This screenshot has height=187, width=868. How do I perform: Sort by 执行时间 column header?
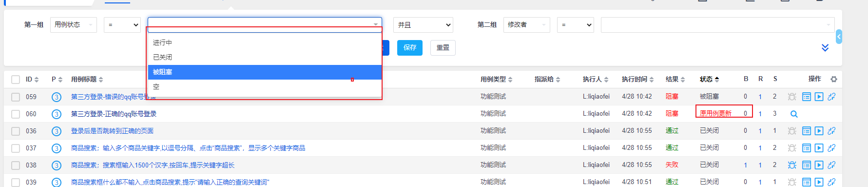(x=638, y=79)
